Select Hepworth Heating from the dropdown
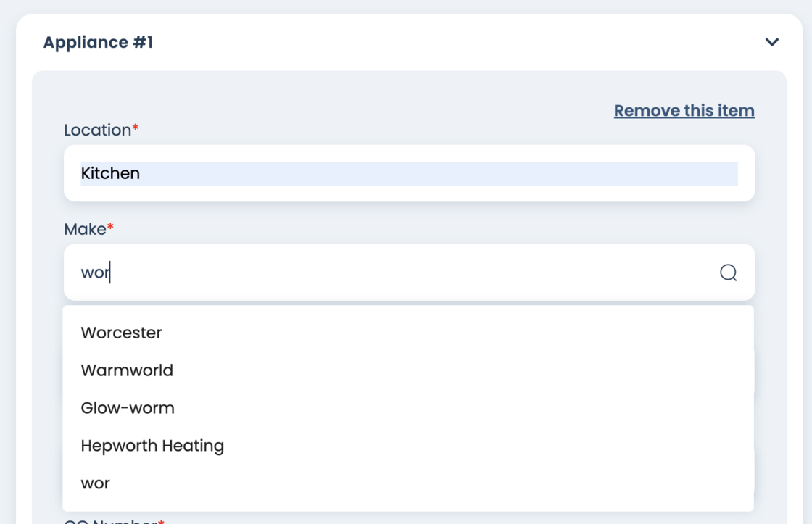The image size is (812, 524). pyautogui.click(x=152, y=446)
